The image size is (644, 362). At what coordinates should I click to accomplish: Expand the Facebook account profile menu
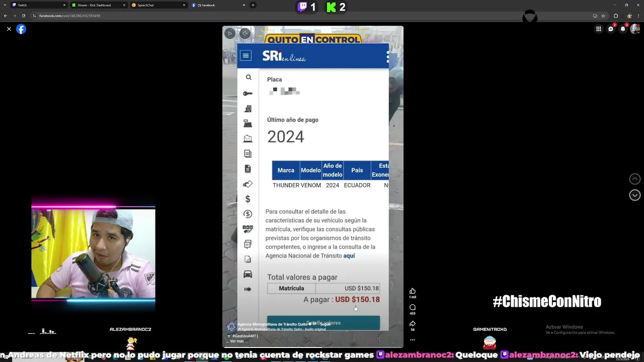point(635,29)
